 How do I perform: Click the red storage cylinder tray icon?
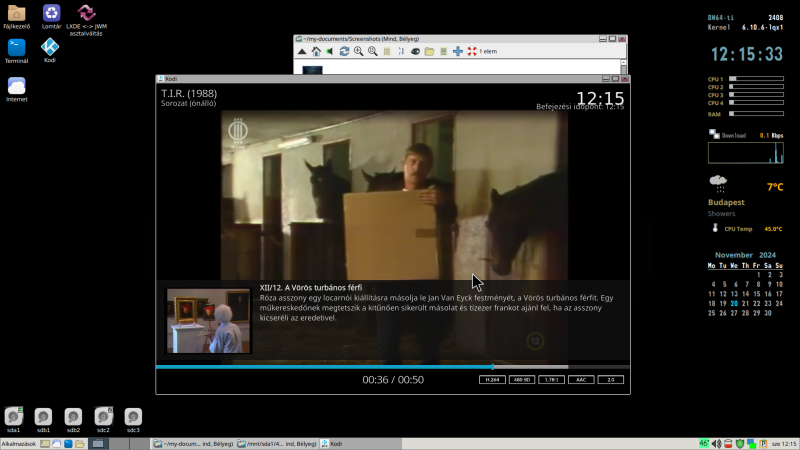tap(728, 444)
